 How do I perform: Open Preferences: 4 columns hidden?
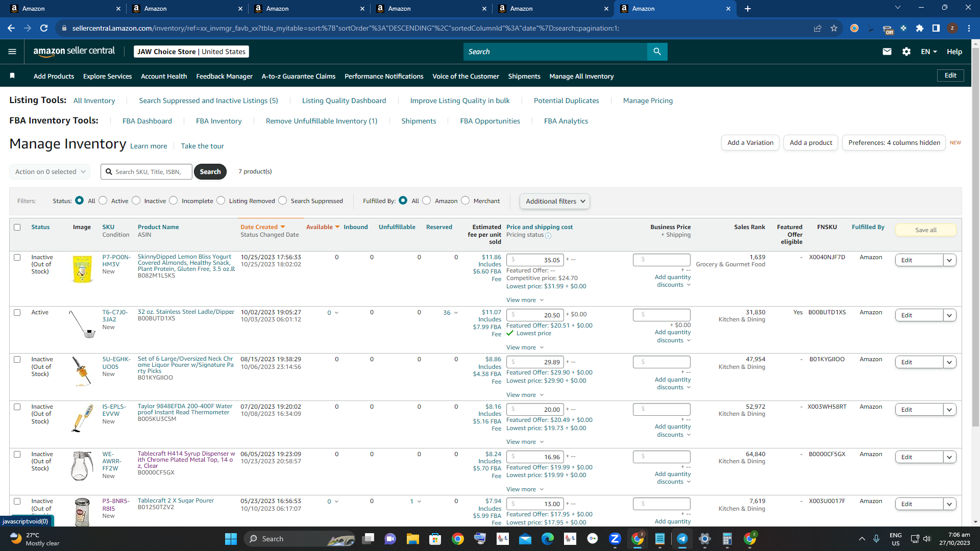(894, 143)
